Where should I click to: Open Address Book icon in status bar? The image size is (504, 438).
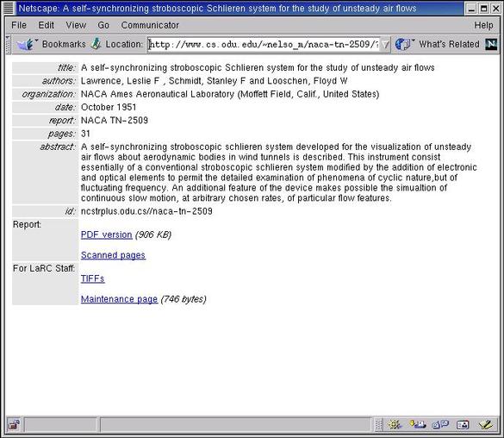tap(463, 425)
